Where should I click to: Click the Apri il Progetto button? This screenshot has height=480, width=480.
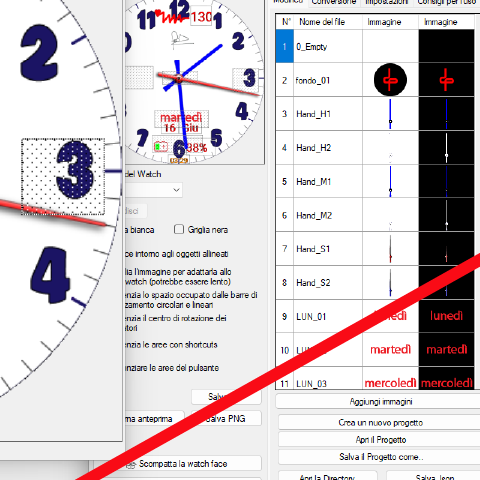pos(381,440)
